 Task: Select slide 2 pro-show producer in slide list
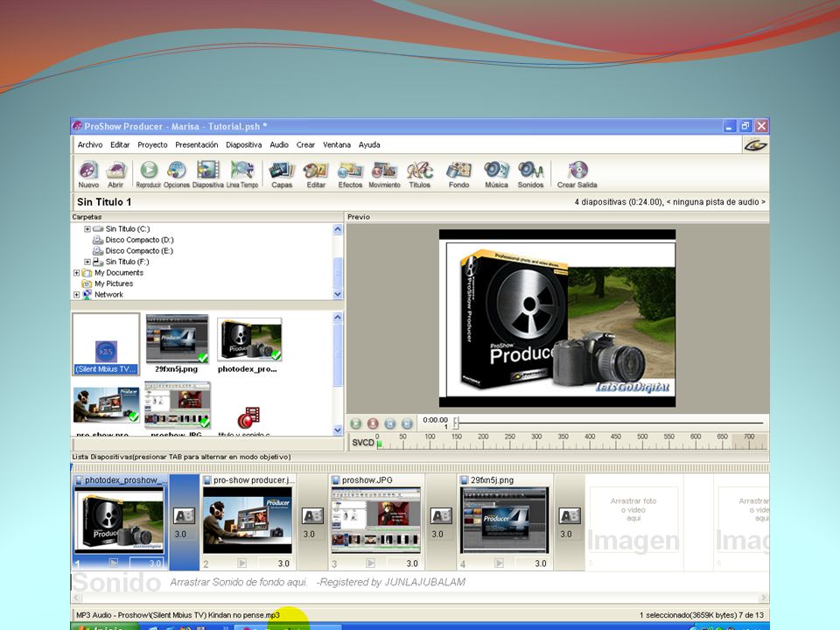[248, 521]
